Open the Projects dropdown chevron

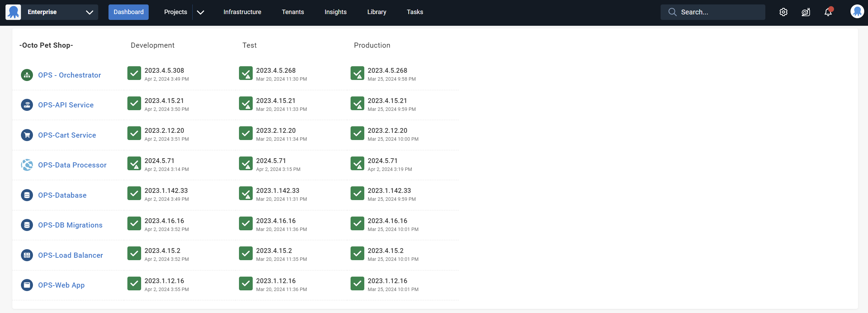[201, 12]
